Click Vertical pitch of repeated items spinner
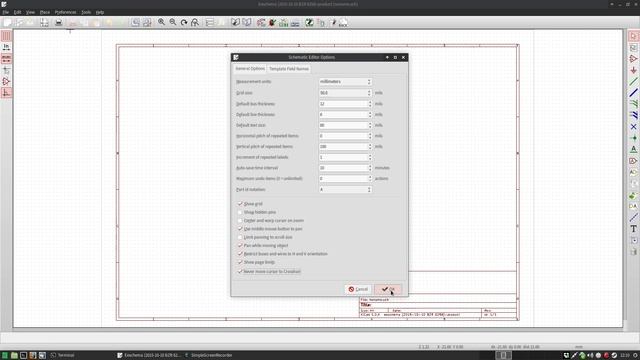 pos(370,146)
